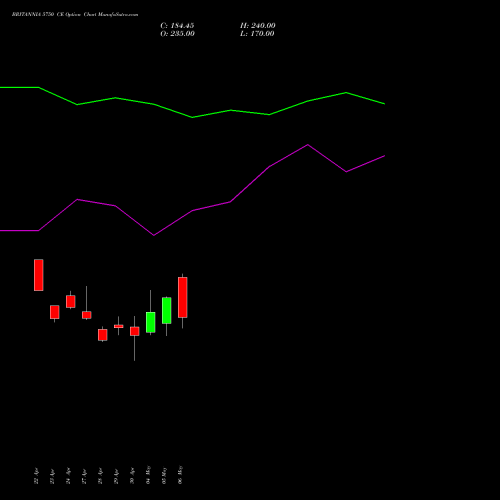
Task: Select the 28 Apr red candlestick
Action: click(x=103, y=335)
